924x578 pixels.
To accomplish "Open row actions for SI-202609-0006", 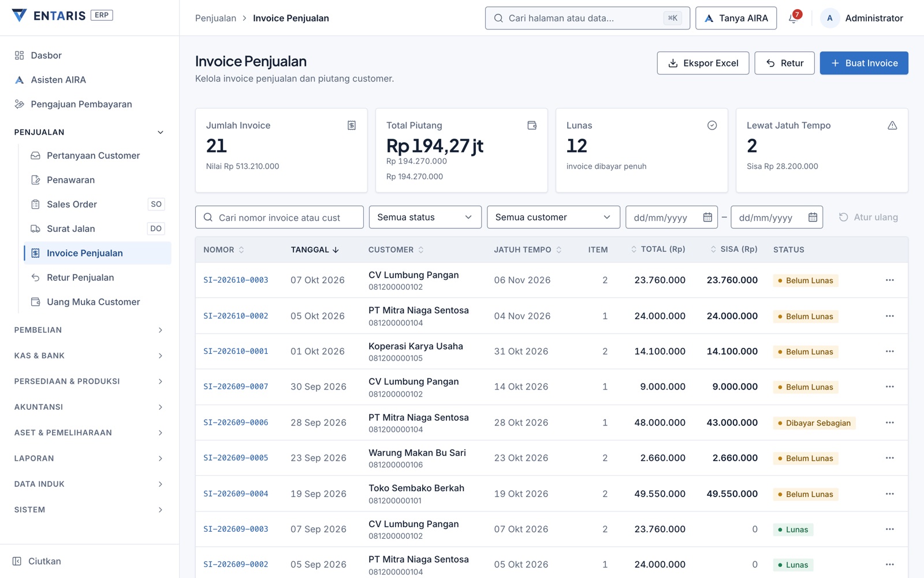I will tap(889, 423).
